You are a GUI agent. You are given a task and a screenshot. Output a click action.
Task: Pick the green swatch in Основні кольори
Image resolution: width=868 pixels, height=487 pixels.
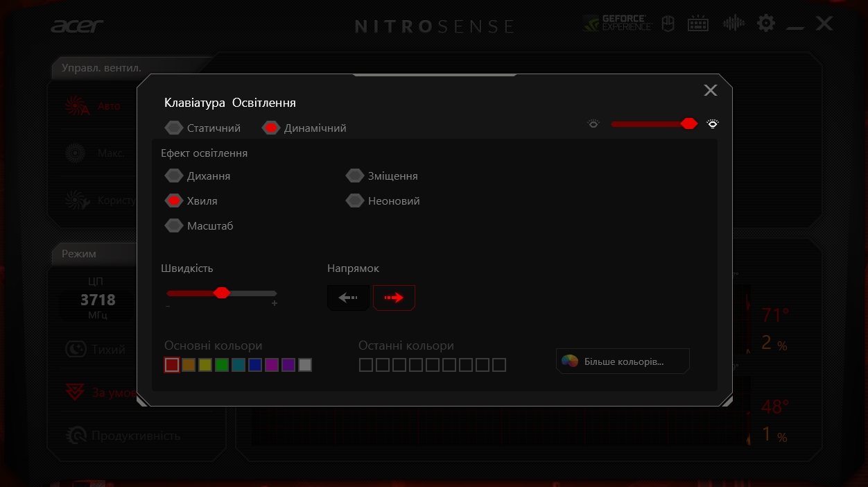(222, 365)
